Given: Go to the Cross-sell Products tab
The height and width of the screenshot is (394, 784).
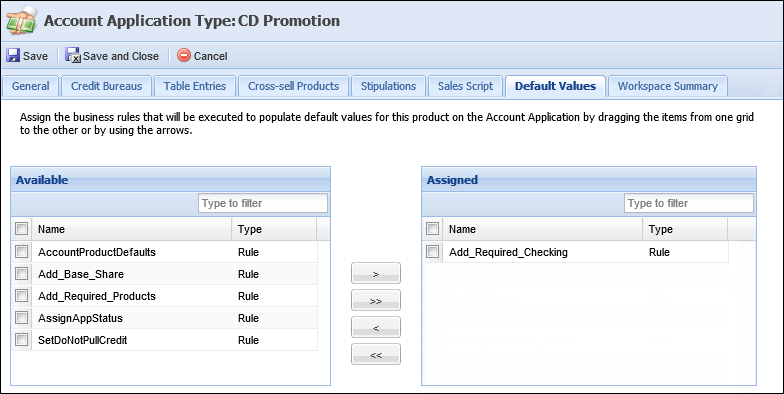Looking at the screenshot, I should pos(294,86).
